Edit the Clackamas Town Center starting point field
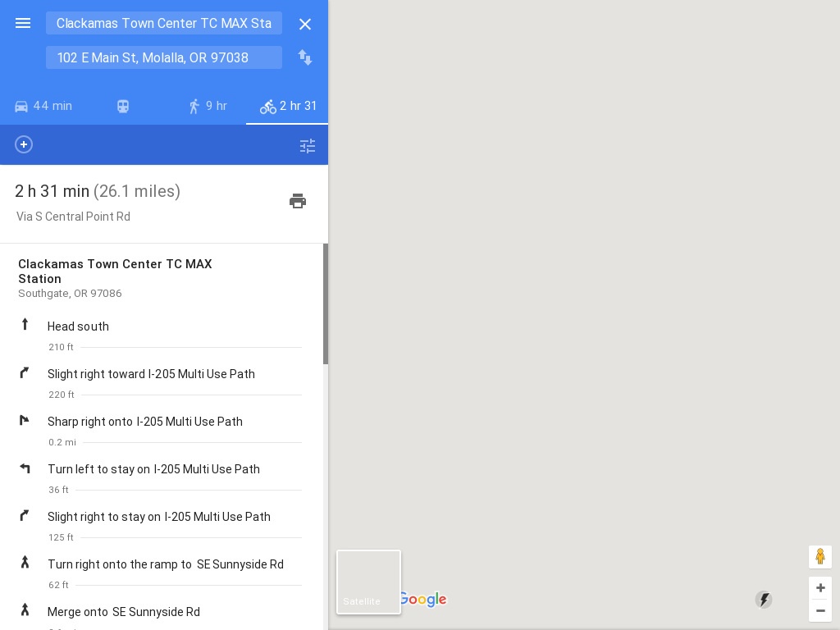The width and height of the screenshot is (840, 630). (x=164, y=23)
